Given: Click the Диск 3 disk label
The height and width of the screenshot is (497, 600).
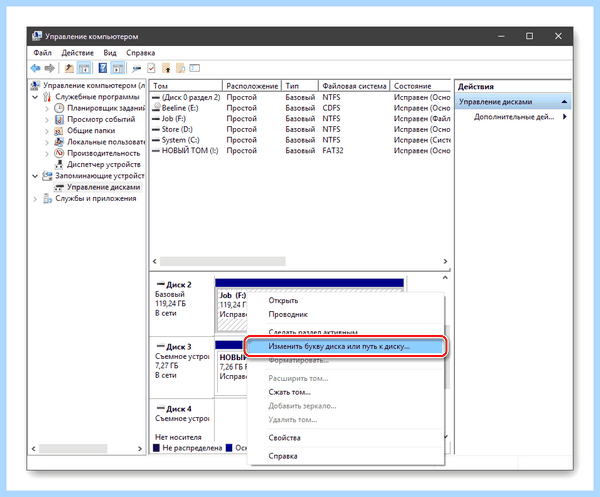Looking at the screenshot, I should pos(178,347).
